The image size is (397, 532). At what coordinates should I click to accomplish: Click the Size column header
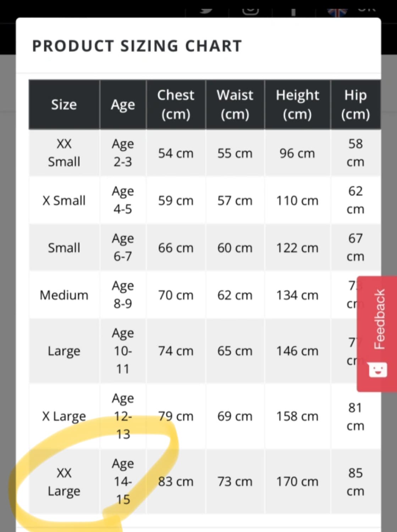click(x=64, y=104)
